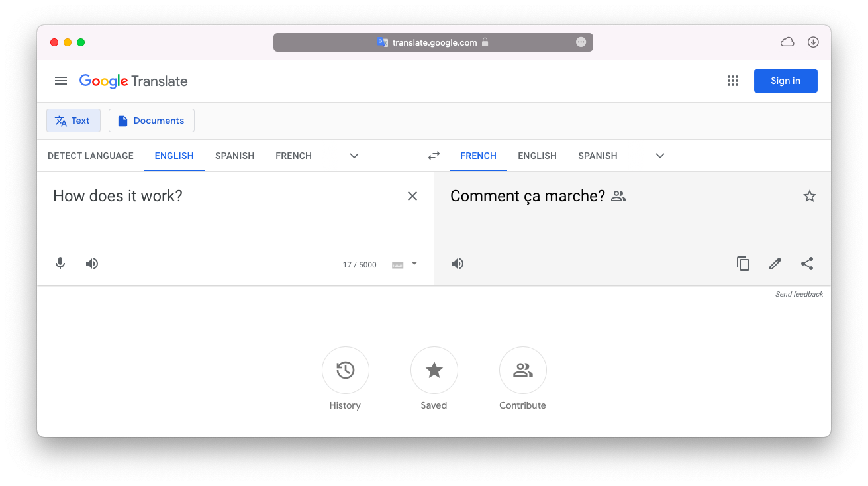Swap the source and target languages

434,155
